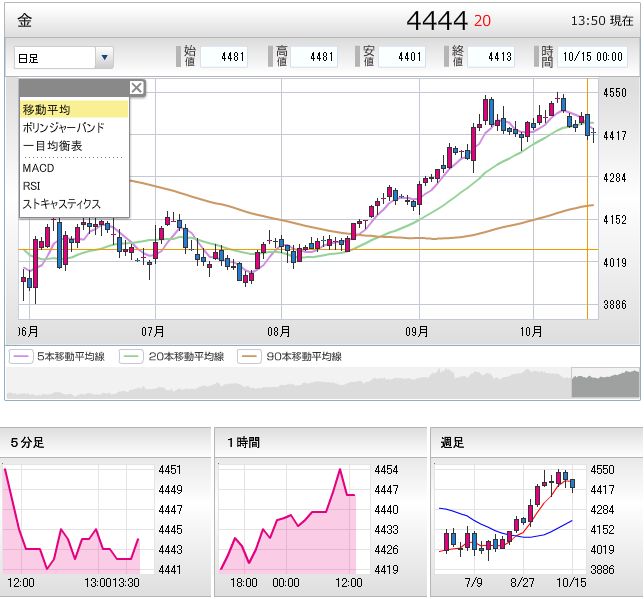Select 一目均衡表 from the indicator menu
This screenshot has width=644, height=599.
pyautogui.click(x=52, y=146)
